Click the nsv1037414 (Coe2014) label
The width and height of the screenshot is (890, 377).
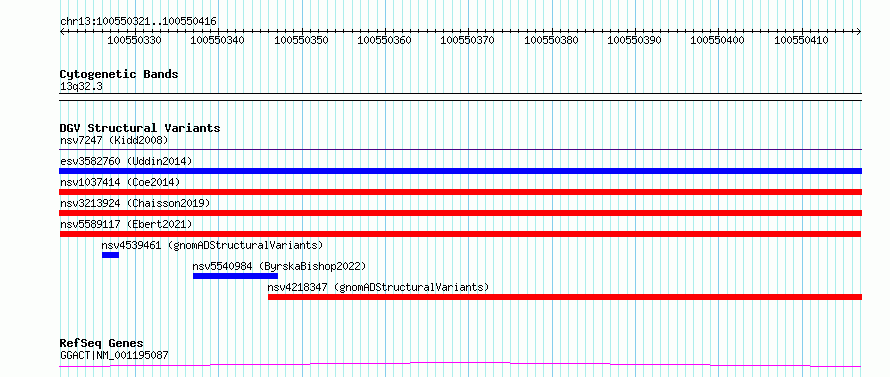tap(120, 182)
